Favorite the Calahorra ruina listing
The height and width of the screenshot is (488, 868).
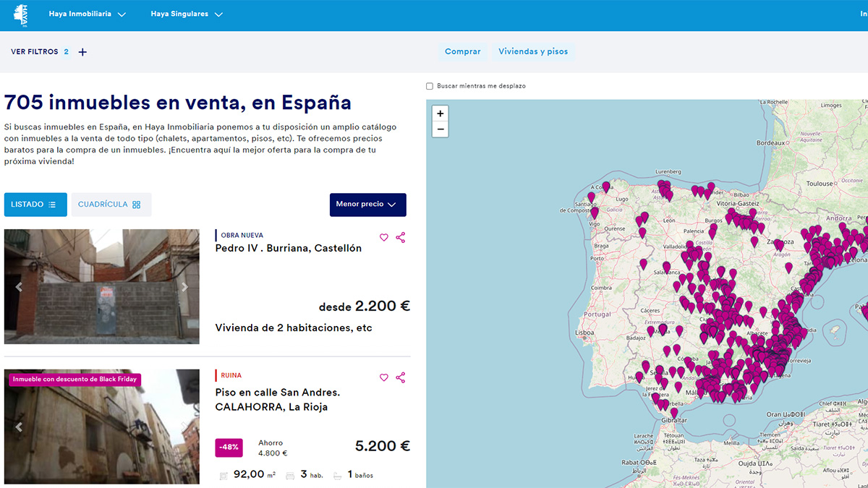[384, 377]
